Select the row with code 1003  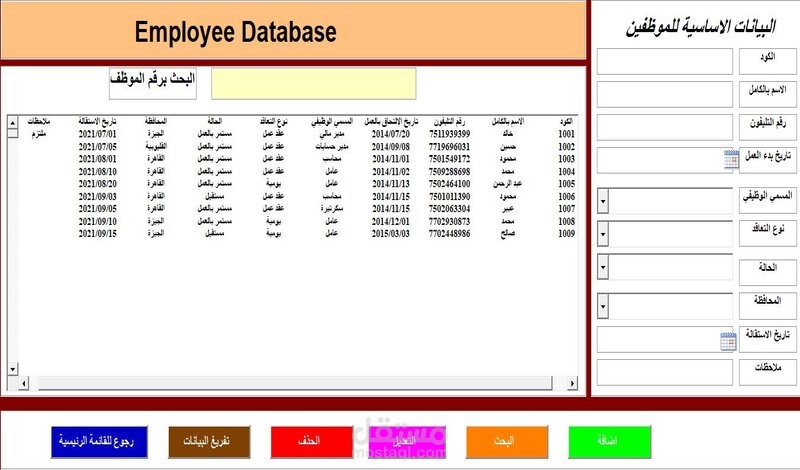[297, 159]
